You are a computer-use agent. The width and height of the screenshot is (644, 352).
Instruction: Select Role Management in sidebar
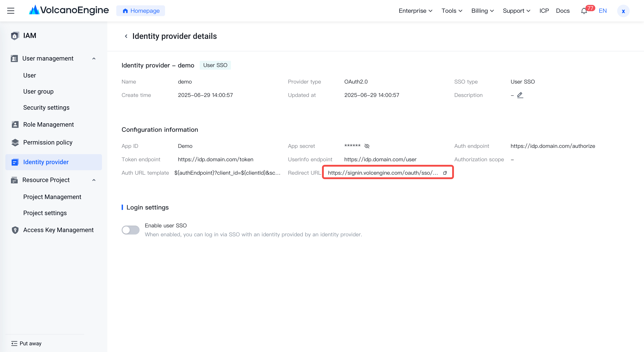point(49,124)
